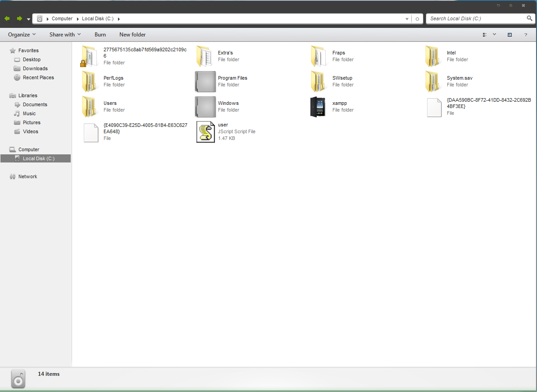Click the Users folder name

click(110, 104)
